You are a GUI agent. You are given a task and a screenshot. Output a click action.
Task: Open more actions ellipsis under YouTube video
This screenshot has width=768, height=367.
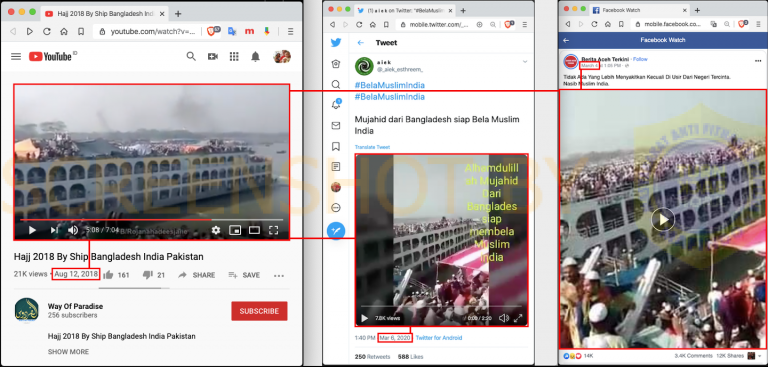pyautogui.click(x=279, y=275)
